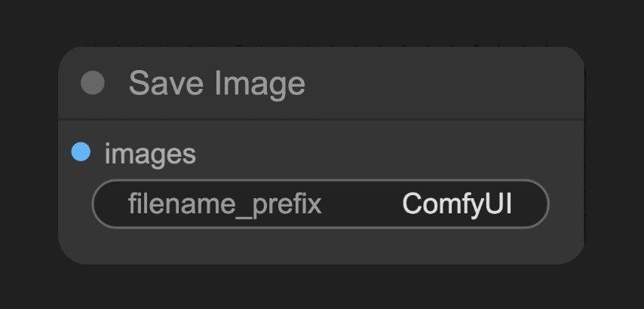644x309 pixels.
Task: Click the blue images input socket
Action: point(81,151)
